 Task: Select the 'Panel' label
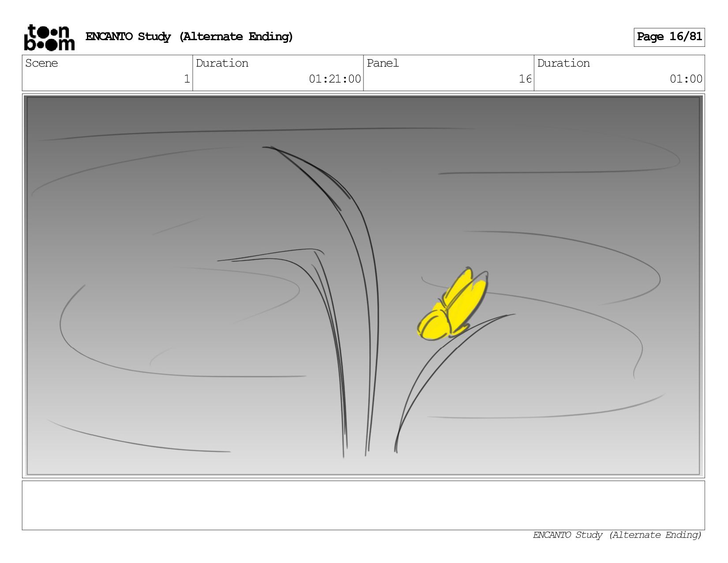[383, 63]
